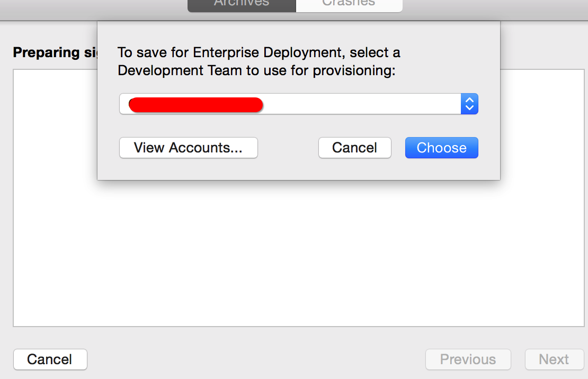588x379 pixels.
Task: Click the blue up-down chevrons on team selector
Action: click(469, 104)
